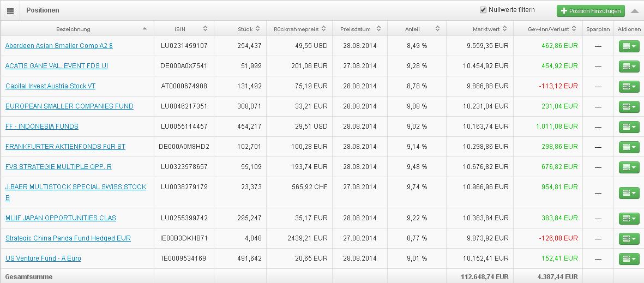Open actions dropdown for US Venture Fund
This screenshot has width=644, height=283.
click(629, 259)
